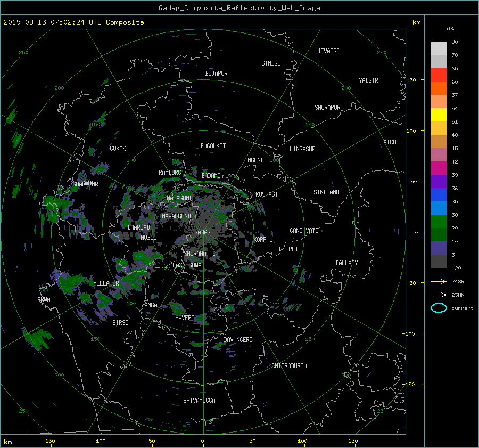The width and height of the screenshot is (479, 448).
Task: Click the magenta 42 dBZ color swatch
Action: (439, 168)
